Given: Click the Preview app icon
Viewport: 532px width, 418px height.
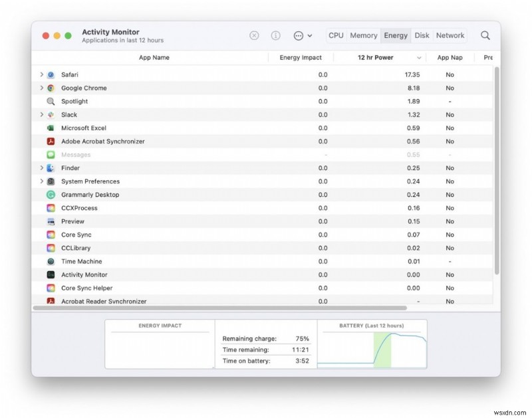Looking at the screenshot, I should (51, 221).
